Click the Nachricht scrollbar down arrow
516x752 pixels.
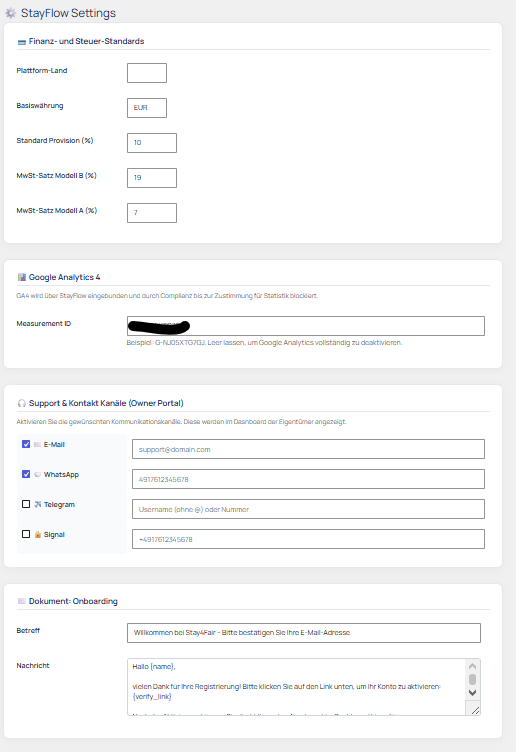click(472, 693)
